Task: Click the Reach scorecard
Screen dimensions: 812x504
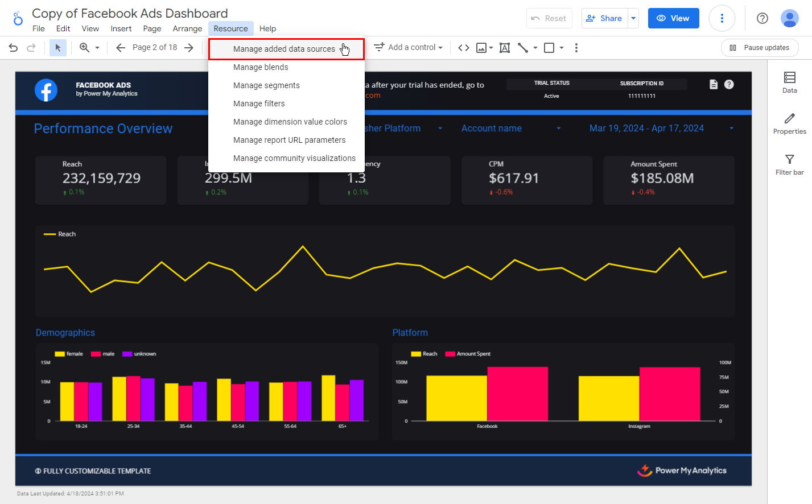Action: click(x=101, y=180)
